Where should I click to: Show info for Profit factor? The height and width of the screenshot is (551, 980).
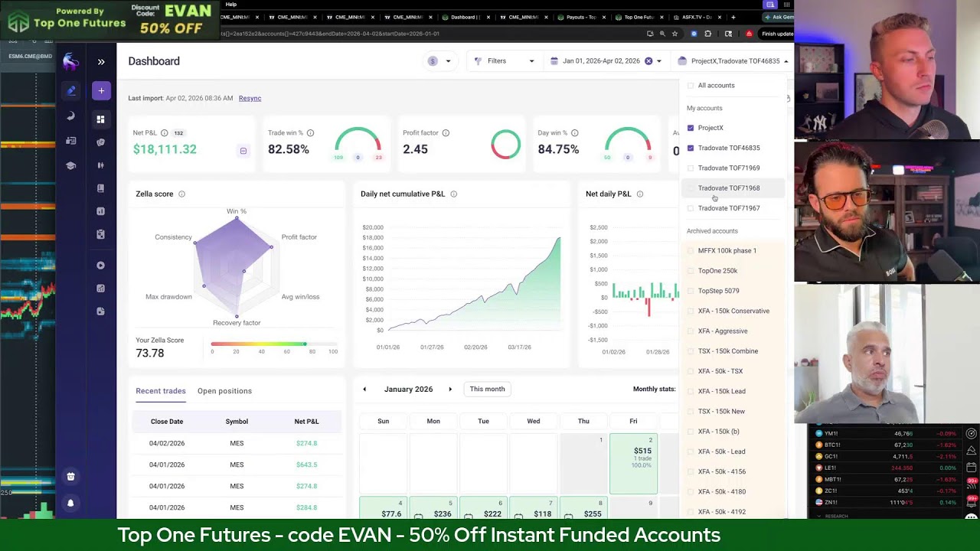coord(446,133)
